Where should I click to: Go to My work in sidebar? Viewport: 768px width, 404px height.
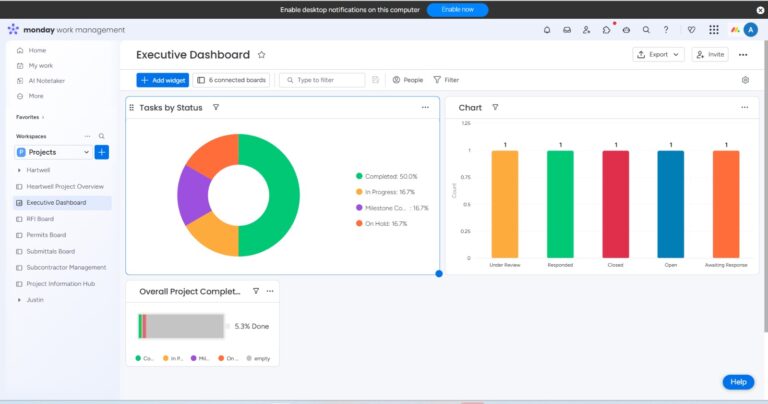(x=39, y=65)
